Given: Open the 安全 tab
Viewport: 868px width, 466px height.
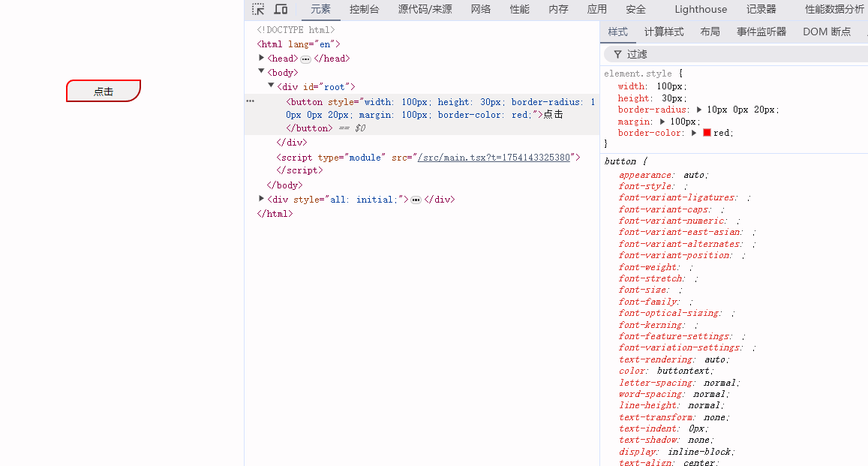Looking at the screenshot, I should [x=635, y=10].
